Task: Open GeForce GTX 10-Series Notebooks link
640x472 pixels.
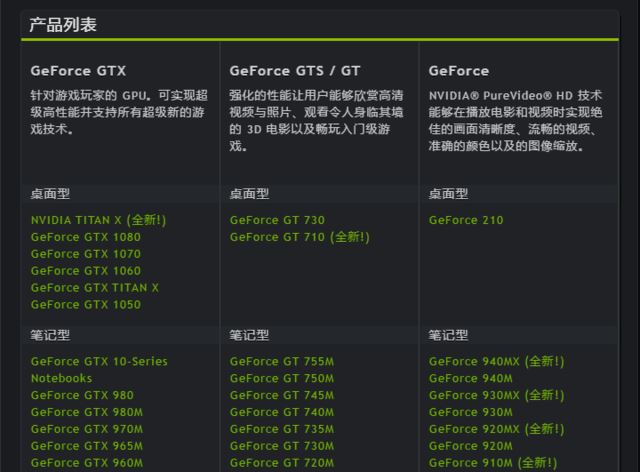Action: pos(99,362)
